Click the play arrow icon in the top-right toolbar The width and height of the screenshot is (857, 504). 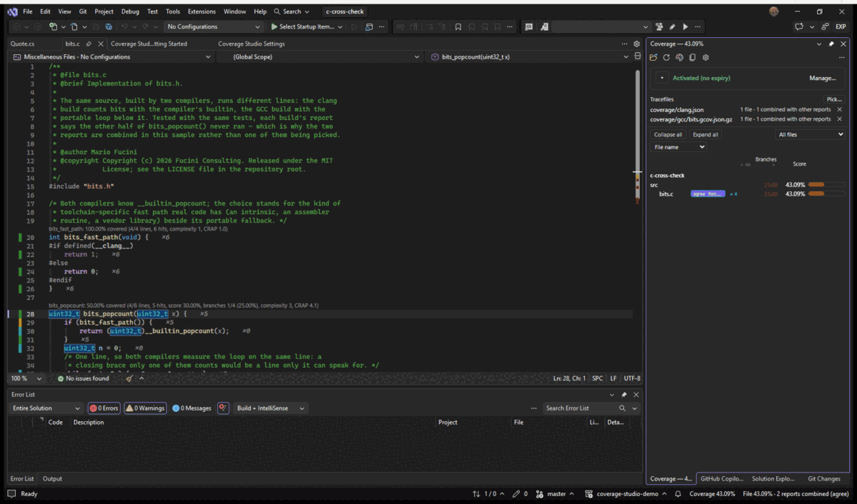pyautogui.click(x=685, y=26)
